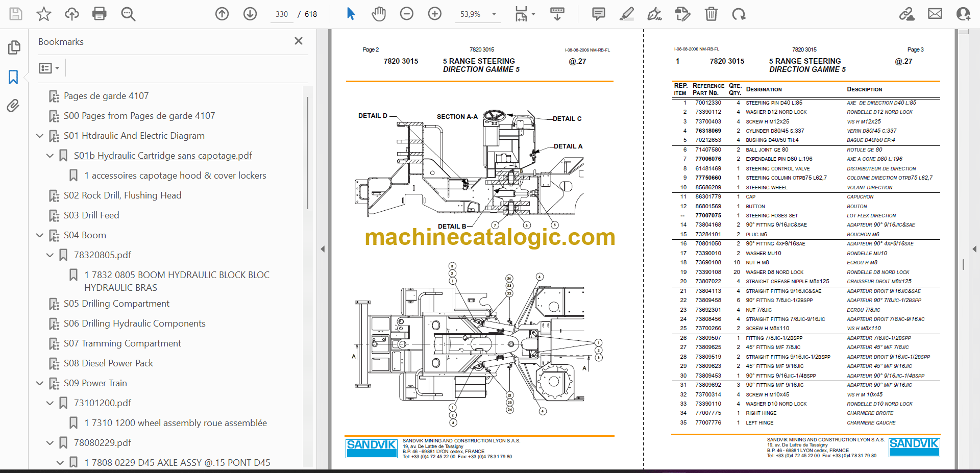This screenshot has width=980, height=473.
Task: Click the current page number field
Action: 282,14
